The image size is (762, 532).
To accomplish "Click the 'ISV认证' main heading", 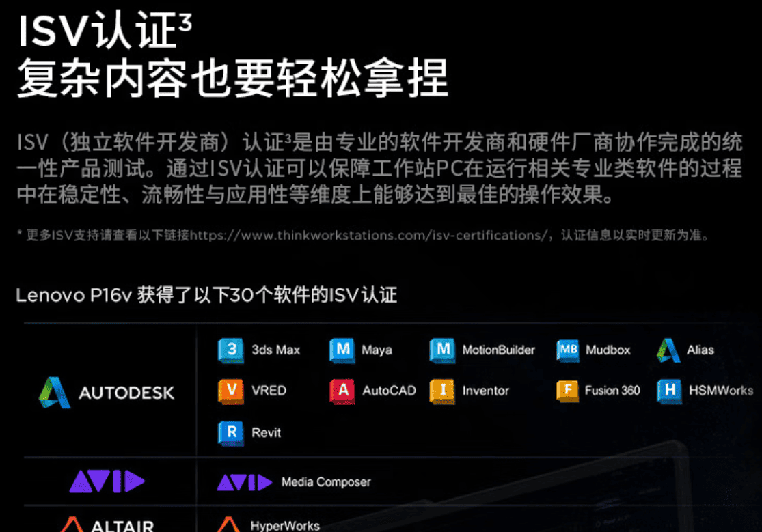I will (x=105, y=30).
